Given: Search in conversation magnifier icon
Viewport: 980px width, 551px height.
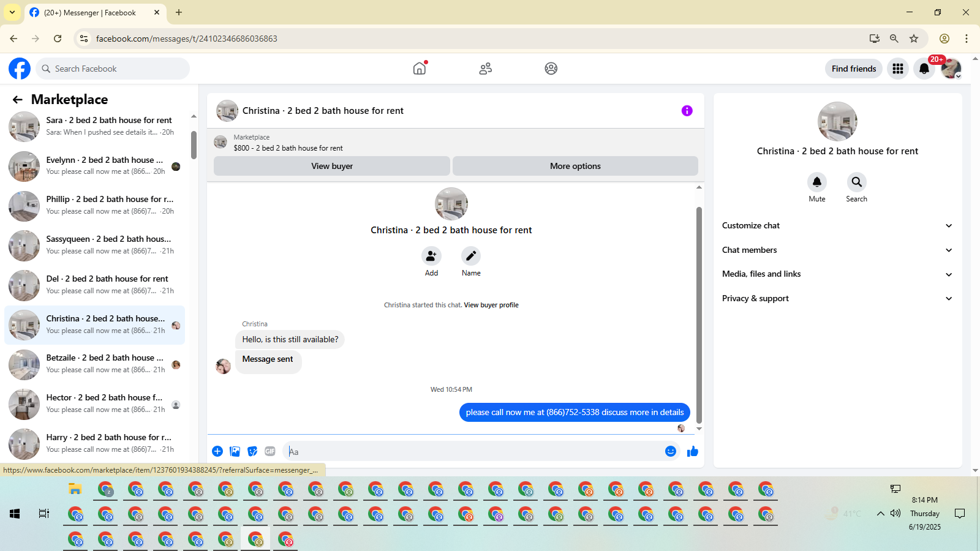Looking at the screenshot, I should [x=857, y=182].
